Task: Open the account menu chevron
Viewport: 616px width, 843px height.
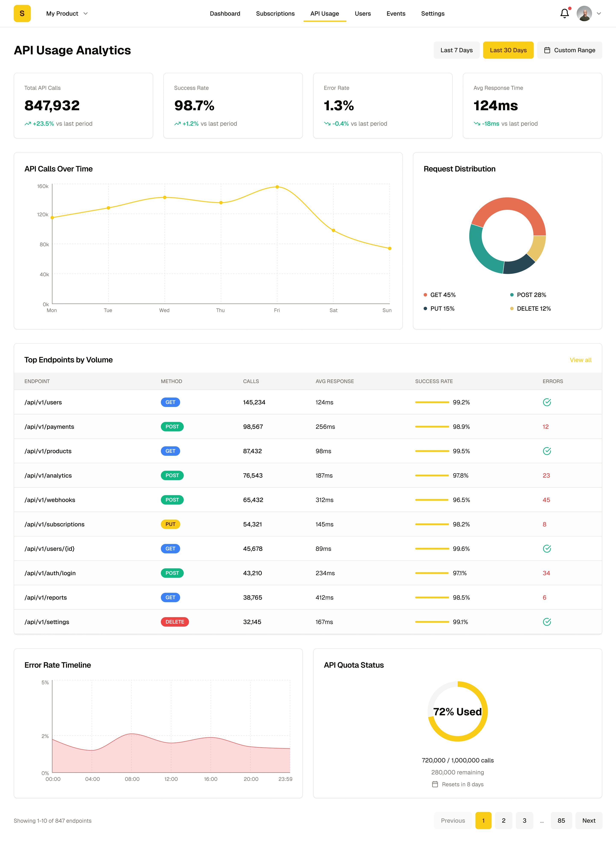Action: 599,13
